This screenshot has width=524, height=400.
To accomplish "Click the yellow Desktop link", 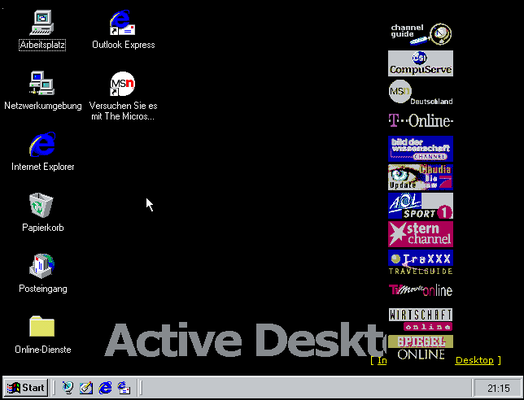I will click(474, 360).
